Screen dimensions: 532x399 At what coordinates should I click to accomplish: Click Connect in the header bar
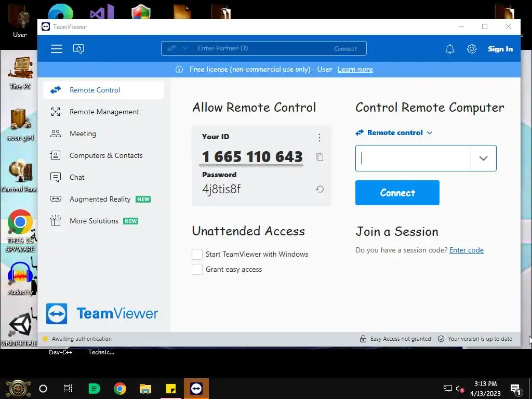345,48
